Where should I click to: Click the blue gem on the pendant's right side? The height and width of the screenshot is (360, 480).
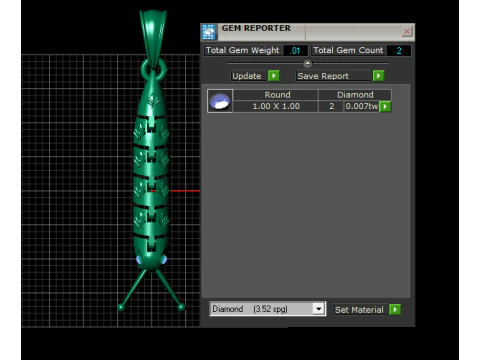(x=164, y=259)
